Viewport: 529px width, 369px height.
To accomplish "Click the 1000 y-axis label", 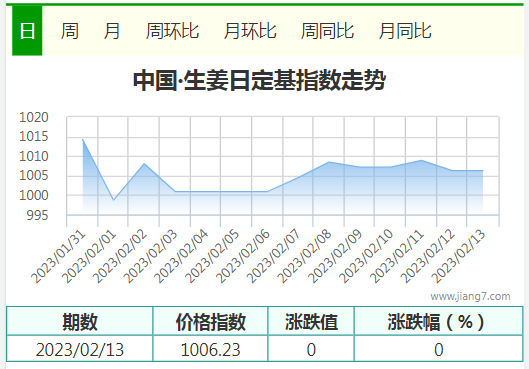I will coord(34,195).
